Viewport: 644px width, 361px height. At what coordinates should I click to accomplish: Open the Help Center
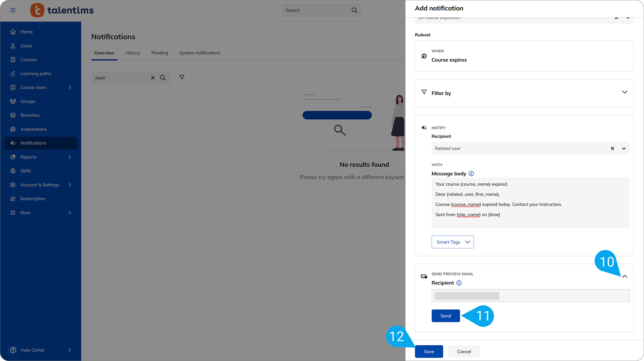tap(32, 350)
